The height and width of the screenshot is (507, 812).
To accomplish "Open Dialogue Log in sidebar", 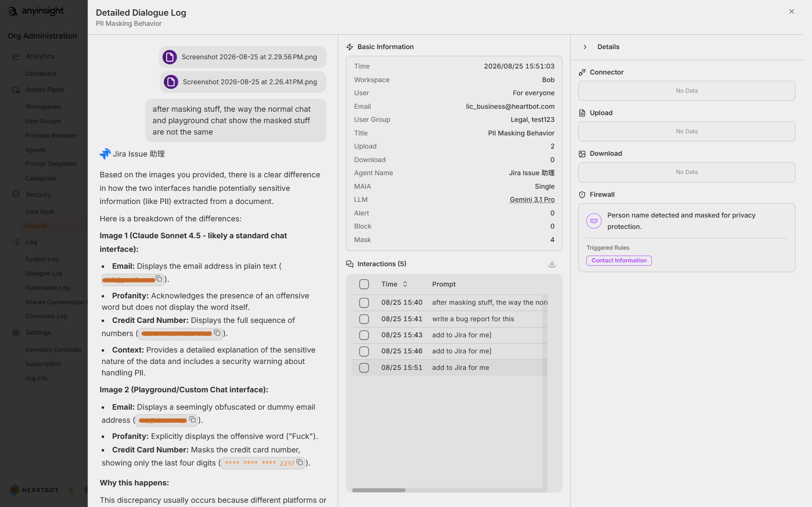I will (x=44, y=273).
